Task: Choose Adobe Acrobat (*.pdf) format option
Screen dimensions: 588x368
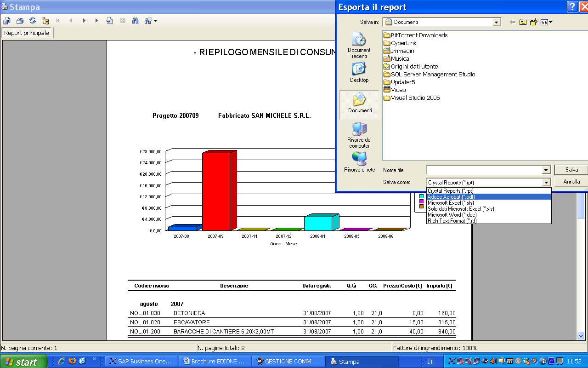Action: 489,197
